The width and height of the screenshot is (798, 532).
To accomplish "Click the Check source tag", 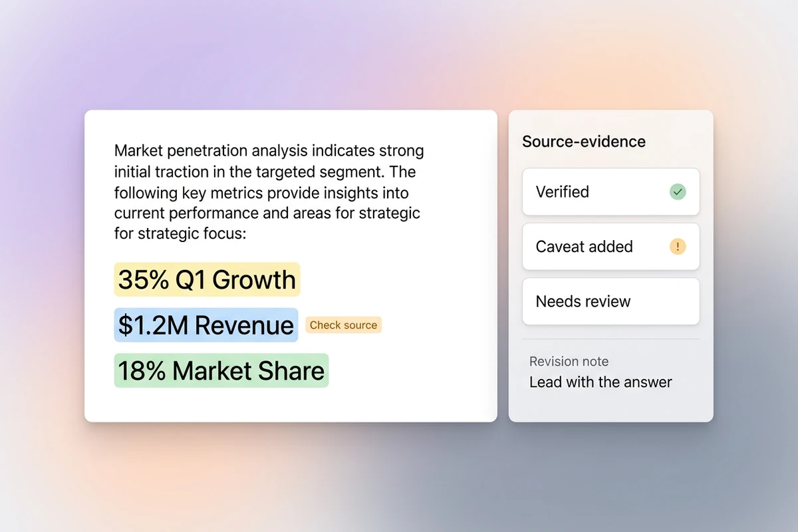I will click(x=343, y=325).
